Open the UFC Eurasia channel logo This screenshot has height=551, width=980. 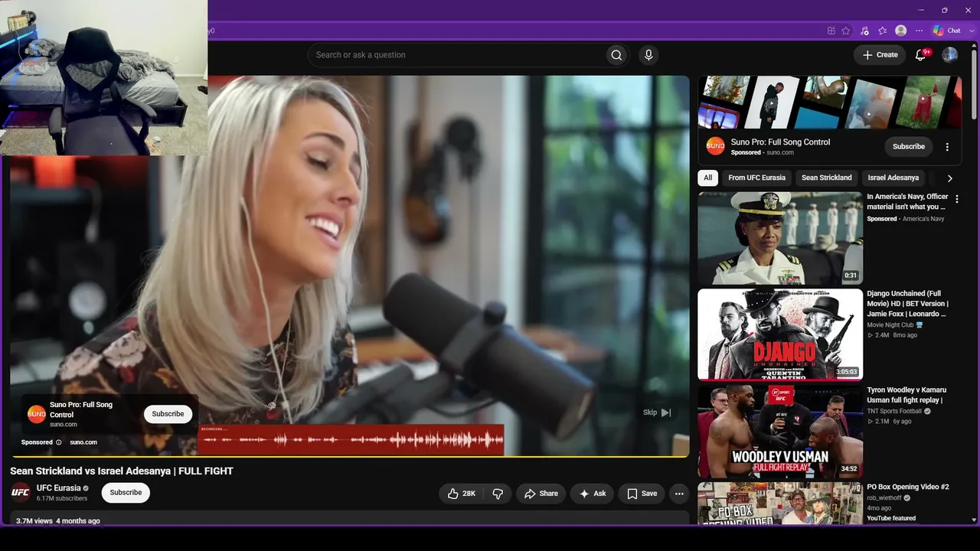pyautogui.click(x=20, y=492)
